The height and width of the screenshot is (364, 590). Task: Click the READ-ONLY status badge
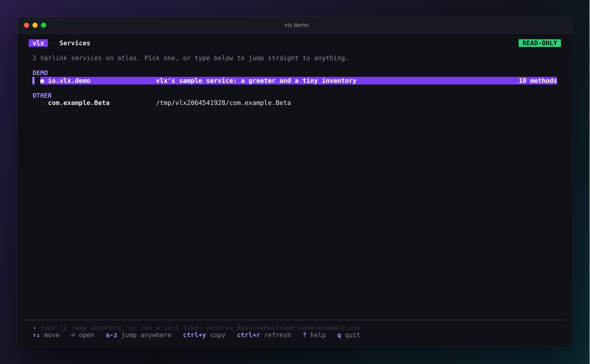tap(540, 43)
